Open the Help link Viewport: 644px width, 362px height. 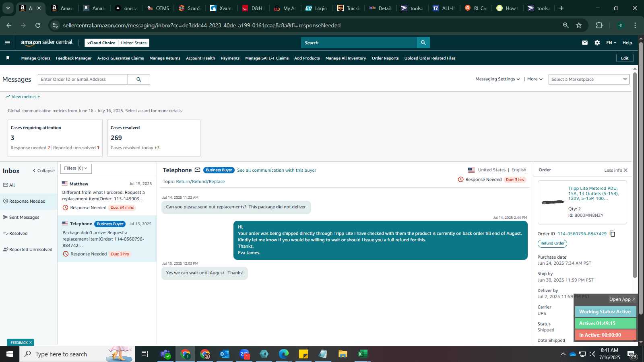pyautogui.click(x=627, y=43)
